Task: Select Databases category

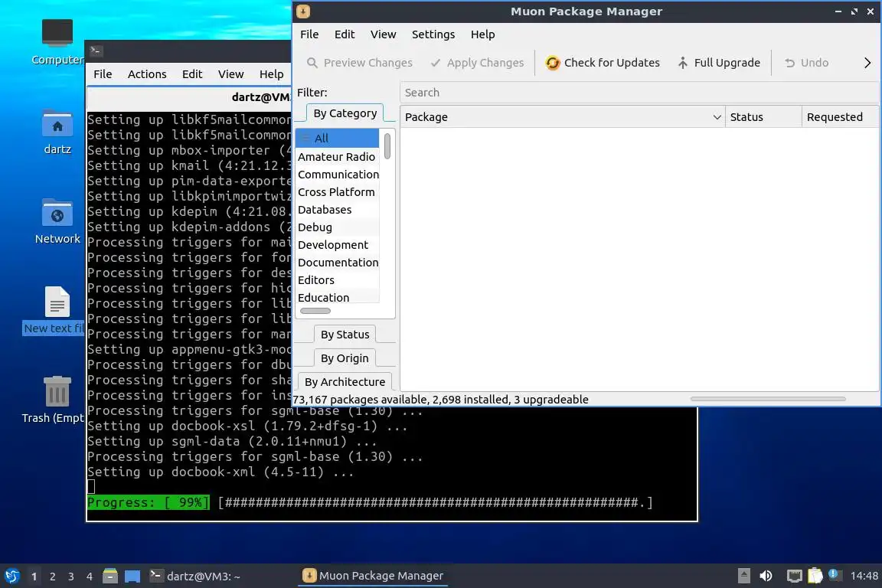Action: coord(338,209)
